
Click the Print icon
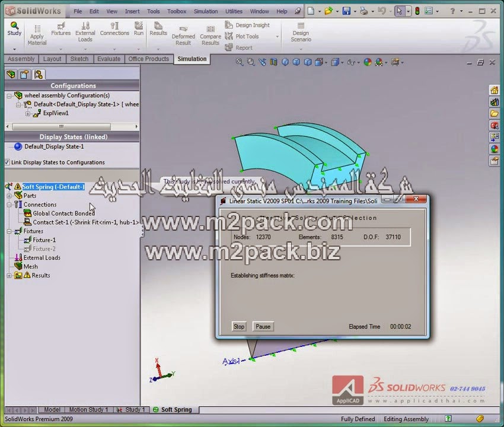point(364,11)
